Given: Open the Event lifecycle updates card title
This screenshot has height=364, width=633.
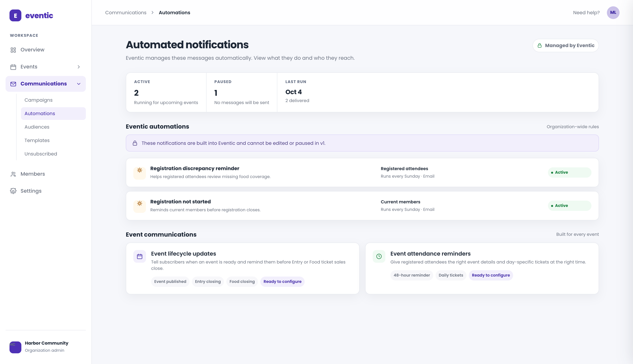Looking at the screenshot, I should 183,254.
